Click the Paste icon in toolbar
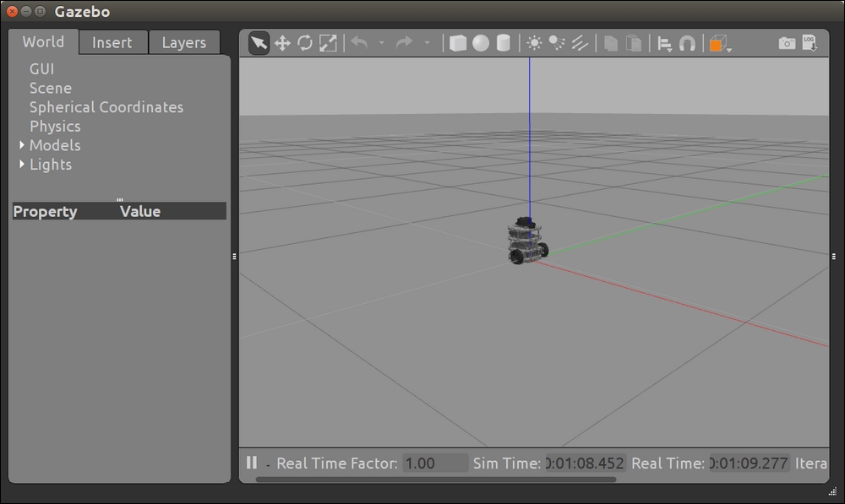The height and width of the screenshot is (504, 845). (634, 43)
